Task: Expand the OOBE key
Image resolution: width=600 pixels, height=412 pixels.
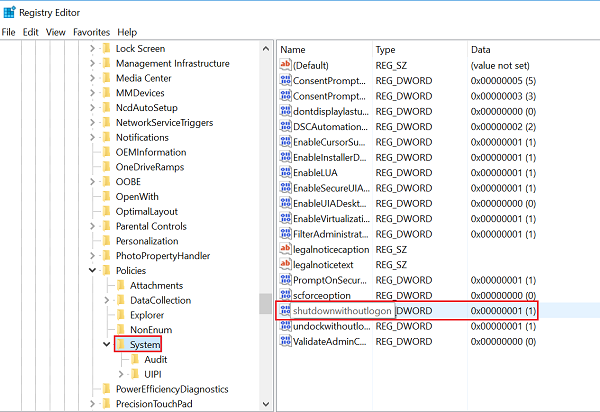Action: tap(92, 182)
